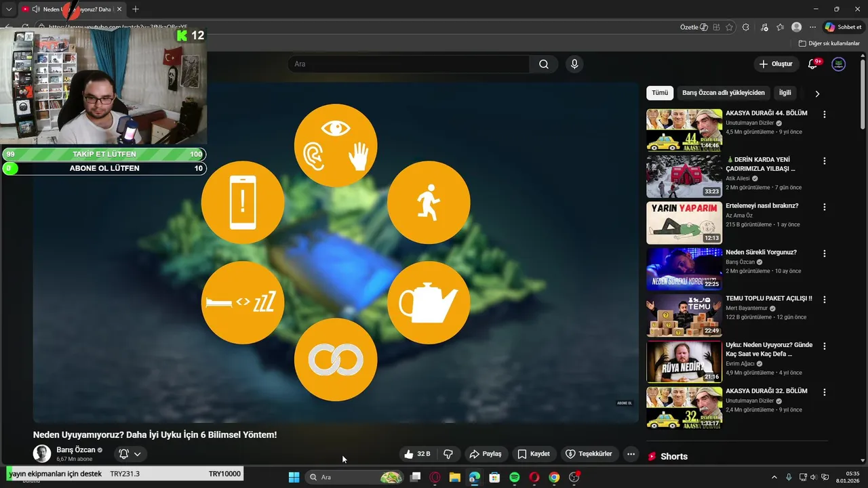Click the Teşekkürler thanks button
Image resolution: width=868 pixels, height=488 pixels.
589,454
